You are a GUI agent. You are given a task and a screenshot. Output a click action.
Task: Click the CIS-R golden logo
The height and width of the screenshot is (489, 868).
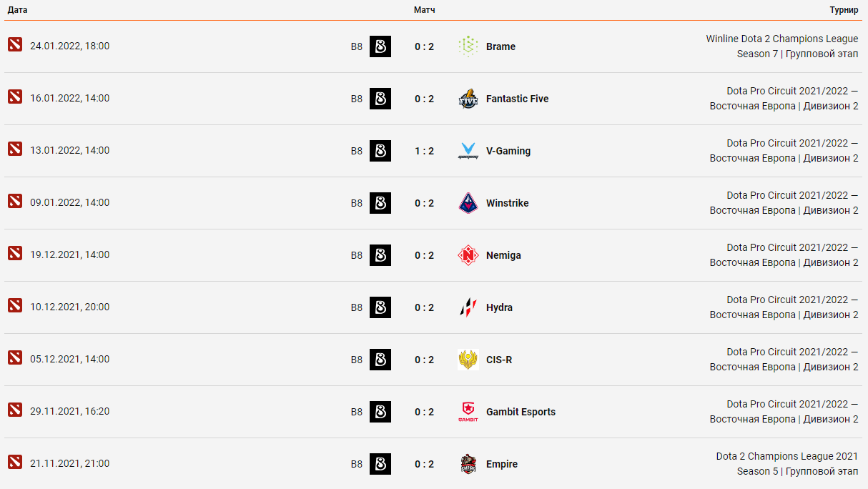(x=468, y=360)
